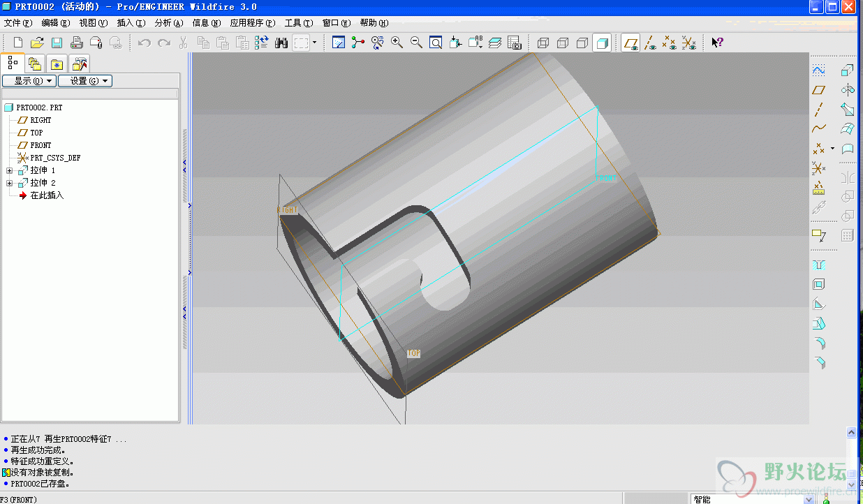863x504 pixels.
Task: Switch to the Model Tree tab
Action: point(13,63)
